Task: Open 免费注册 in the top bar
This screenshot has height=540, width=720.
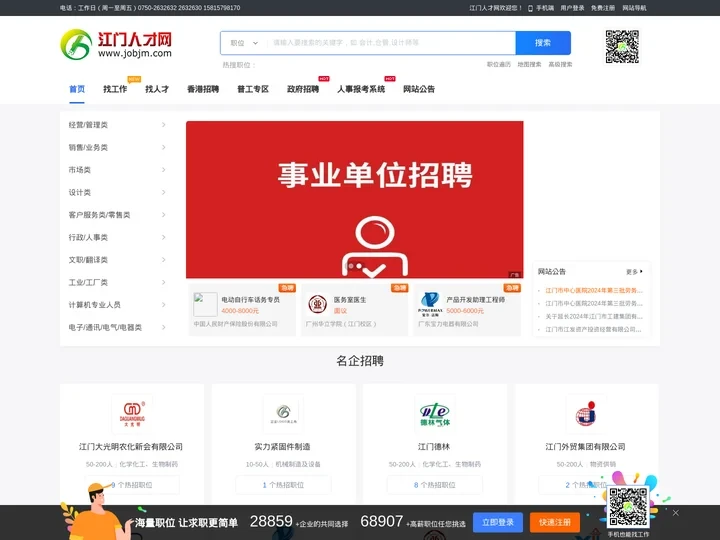Action: (602, 8)
